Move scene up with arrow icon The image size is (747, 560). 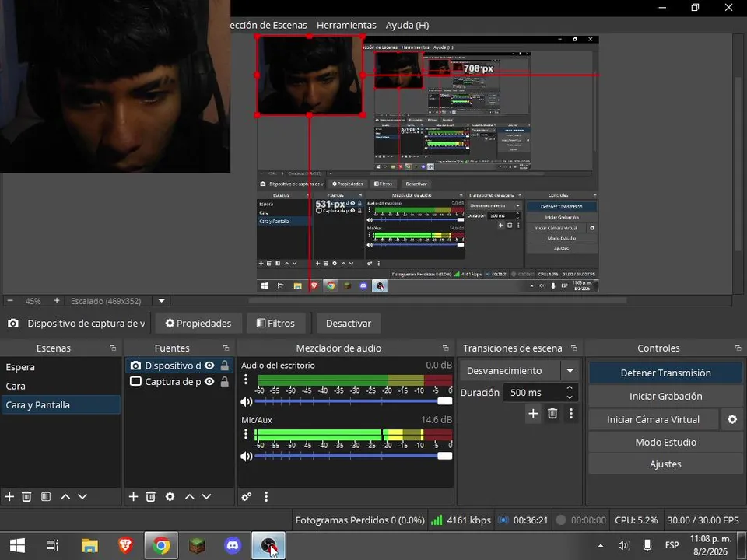tap(65, 497)
